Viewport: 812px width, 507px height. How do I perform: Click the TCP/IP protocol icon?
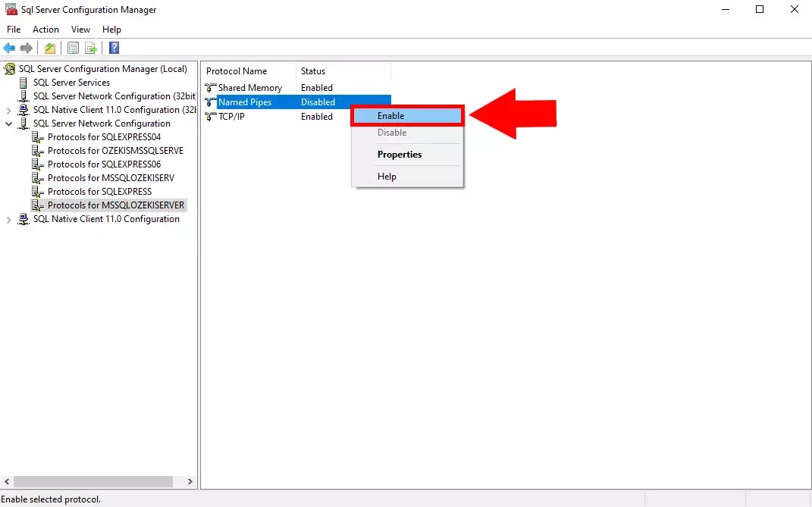(x=210, y=116)
